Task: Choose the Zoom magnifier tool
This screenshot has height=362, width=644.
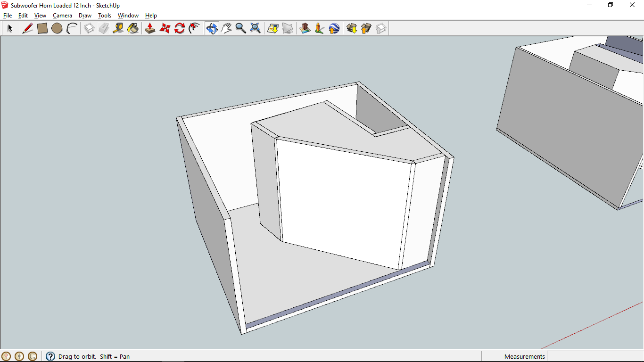Action: (x=241, y=28)
